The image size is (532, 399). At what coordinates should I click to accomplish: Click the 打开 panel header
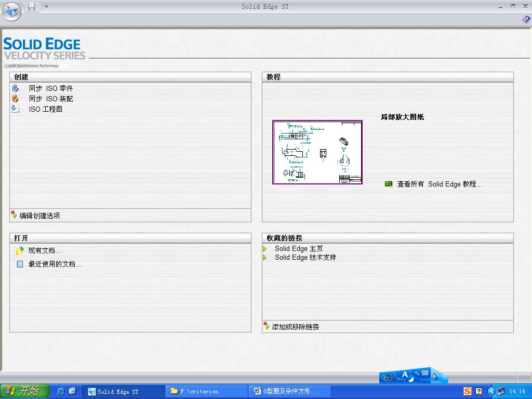point(130,238)
